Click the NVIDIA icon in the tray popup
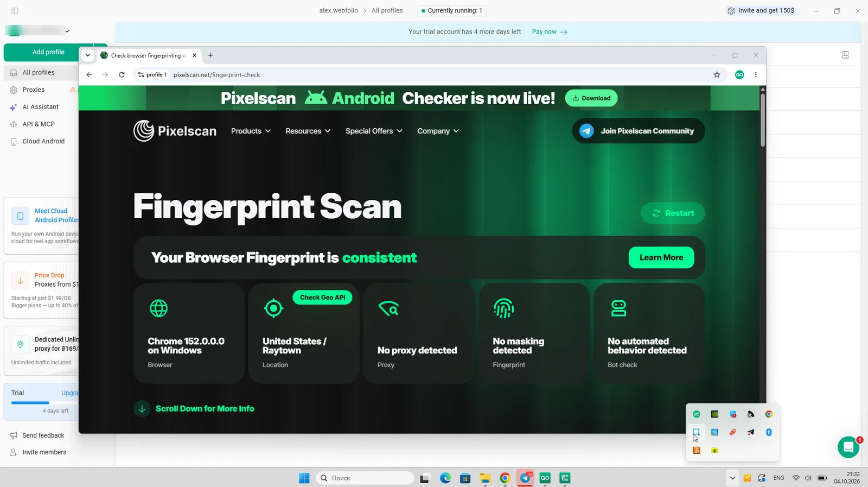 click(714, 414)
